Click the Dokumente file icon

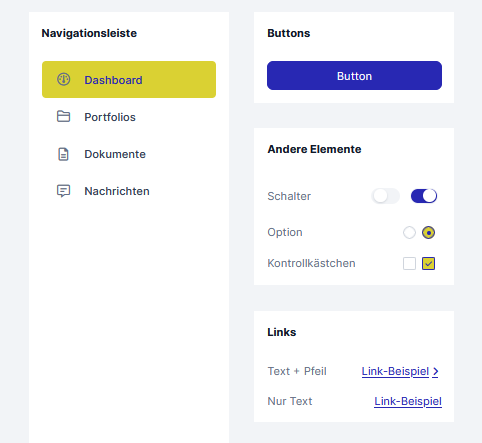[63, 154]
